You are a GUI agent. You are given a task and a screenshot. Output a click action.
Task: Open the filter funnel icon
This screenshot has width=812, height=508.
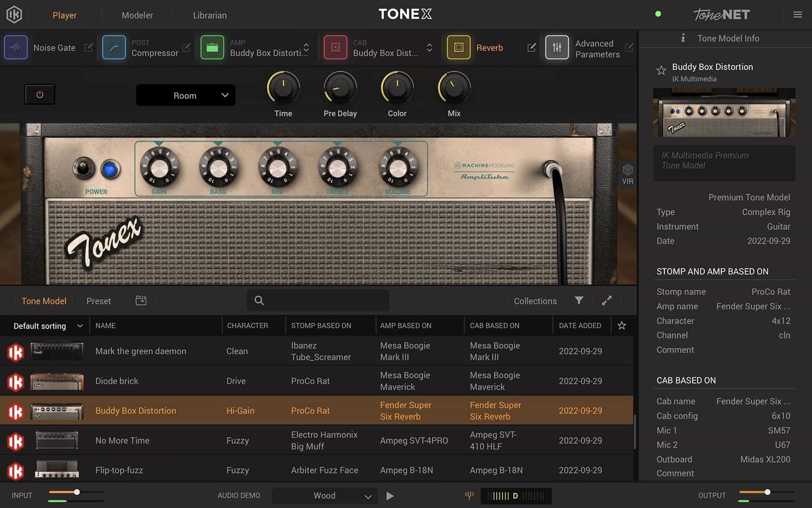[579, 300]
